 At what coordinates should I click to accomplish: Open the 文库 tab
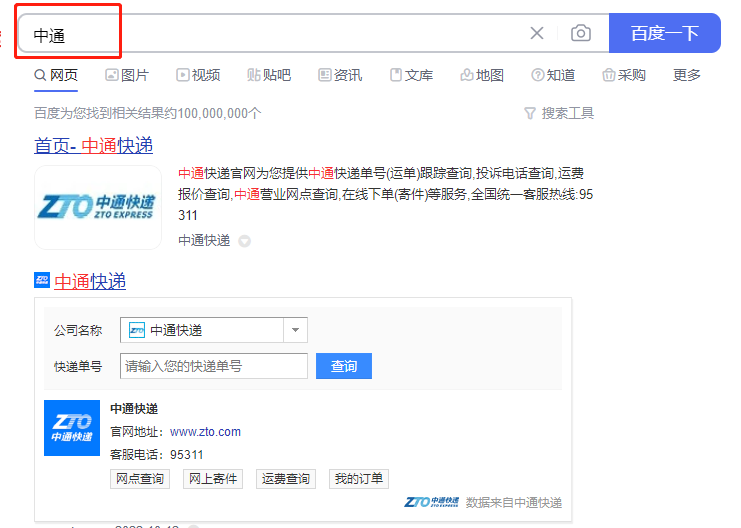(x=411, y=75)
